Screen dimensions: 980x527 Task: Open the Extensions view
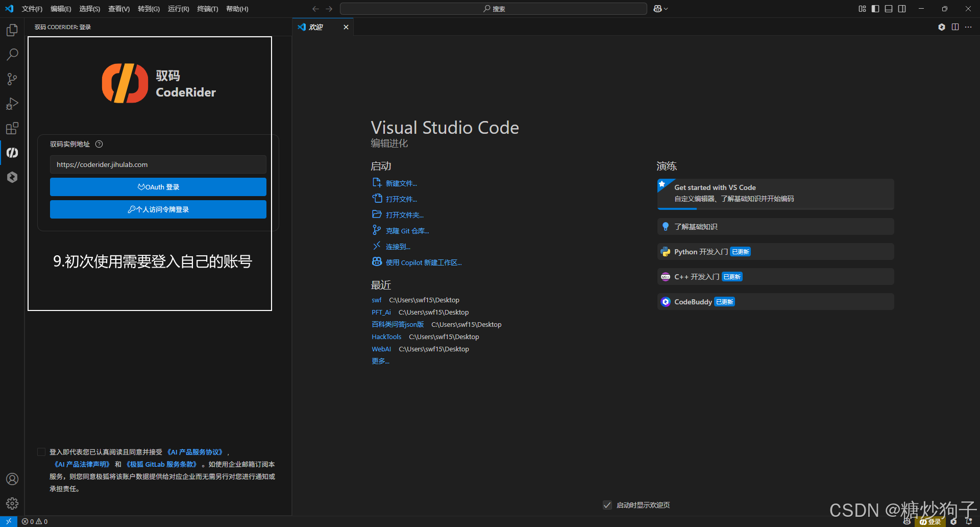tap(12, 128)
